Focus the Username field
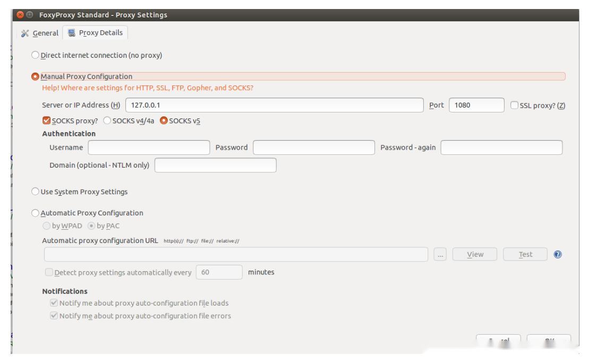 (149, 148)
